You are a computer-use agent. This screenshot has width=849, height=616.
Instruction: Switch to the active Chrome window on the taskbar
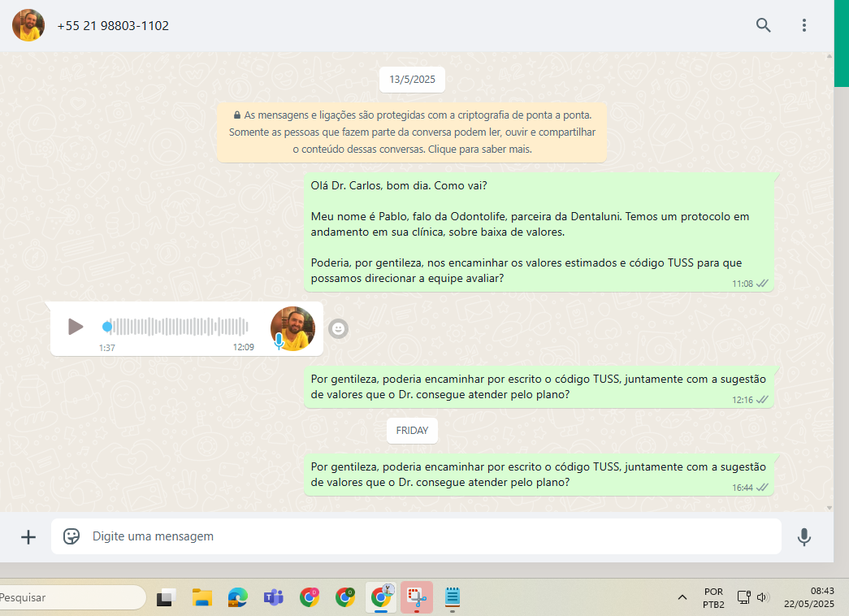382,597
